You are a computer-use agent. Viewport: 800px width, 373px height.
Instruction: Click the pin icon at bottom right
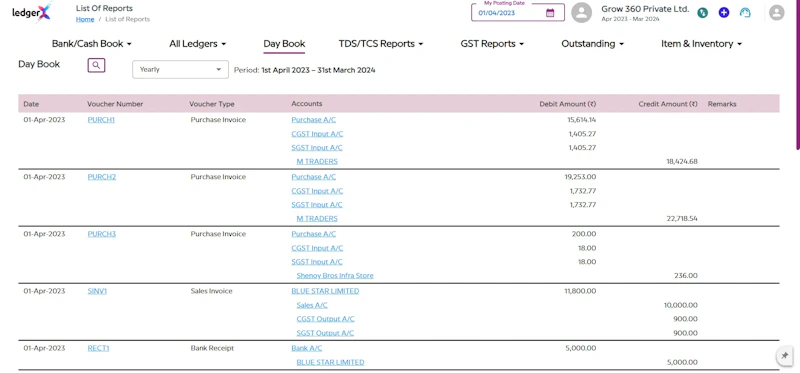click(785, 356)
